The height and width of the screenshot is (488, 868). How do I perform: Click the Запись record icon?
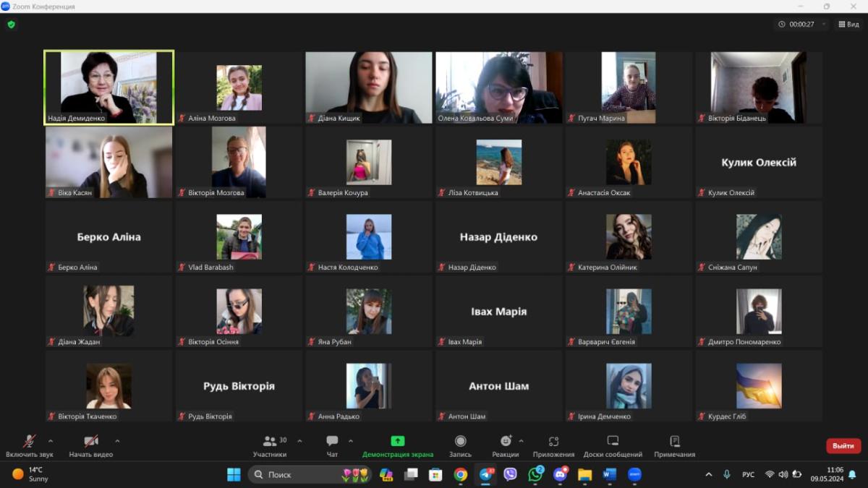click(x=460, y=441)
